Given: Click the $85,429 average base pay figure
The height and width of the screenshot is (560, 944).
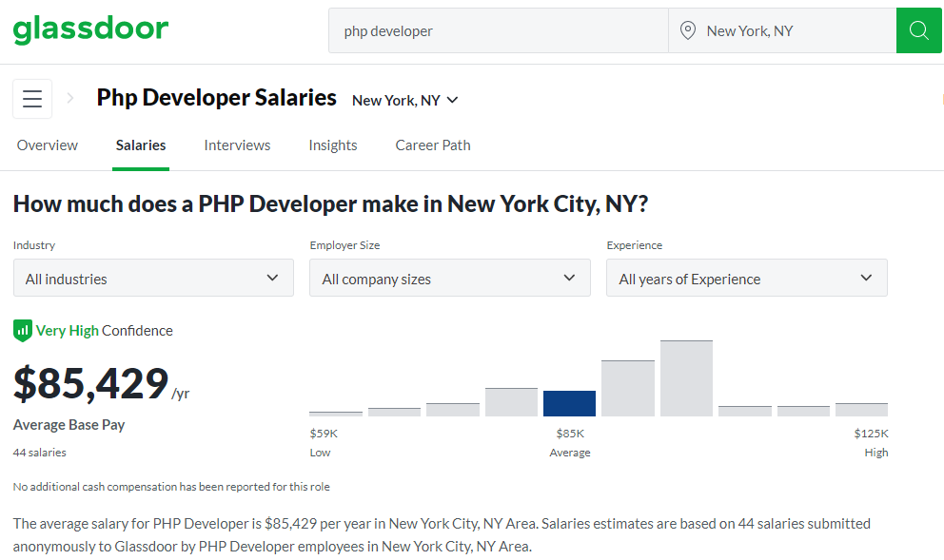Looking at the screenshot, I should point(91,383).
